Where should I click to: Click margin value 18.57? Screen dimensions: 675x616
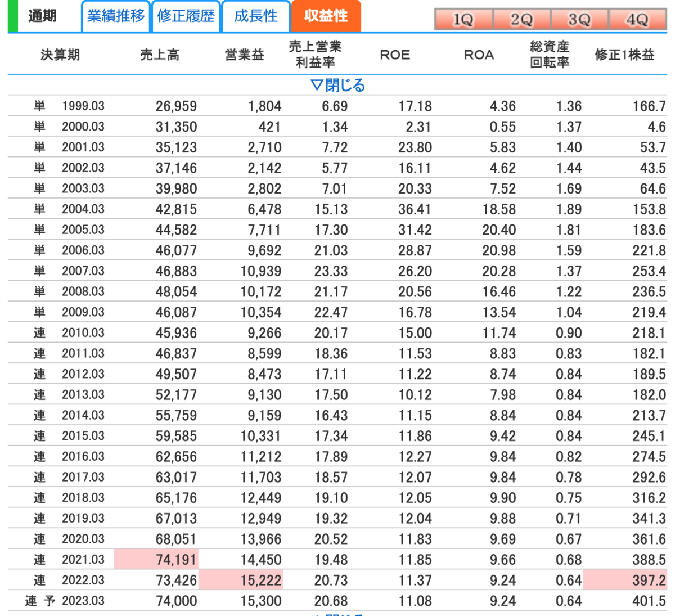[x=331, y=477]
